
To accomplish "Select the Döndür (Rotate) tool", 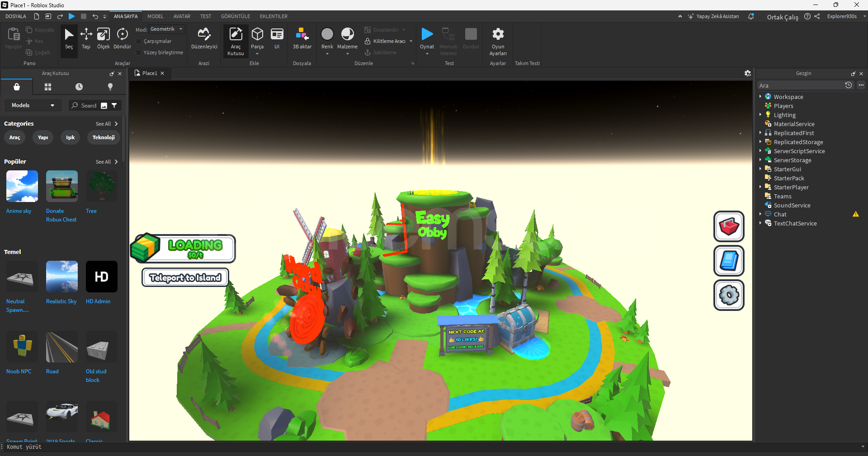I will [x=122, y=38].
